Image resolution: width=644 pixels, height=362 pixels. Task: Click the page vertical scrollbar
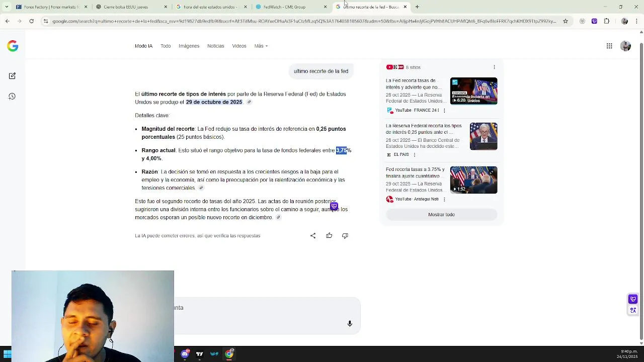click(641, 191)
